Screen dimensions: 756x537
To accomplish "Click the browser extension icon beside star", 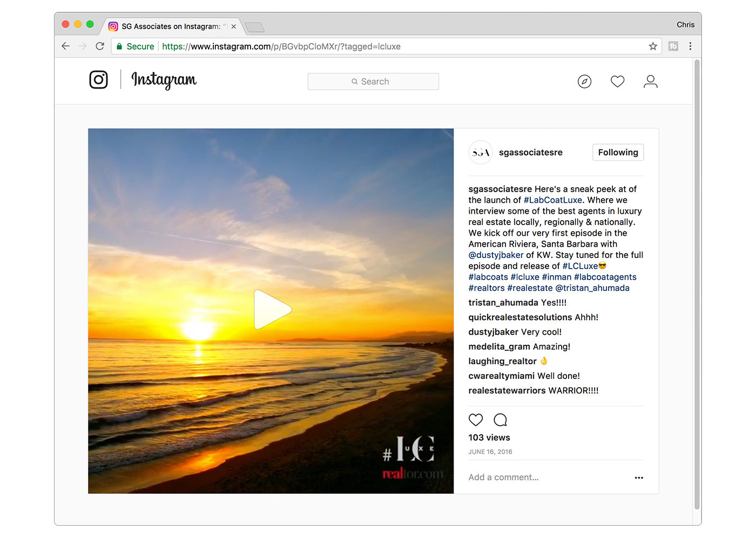I will (673, 46).
